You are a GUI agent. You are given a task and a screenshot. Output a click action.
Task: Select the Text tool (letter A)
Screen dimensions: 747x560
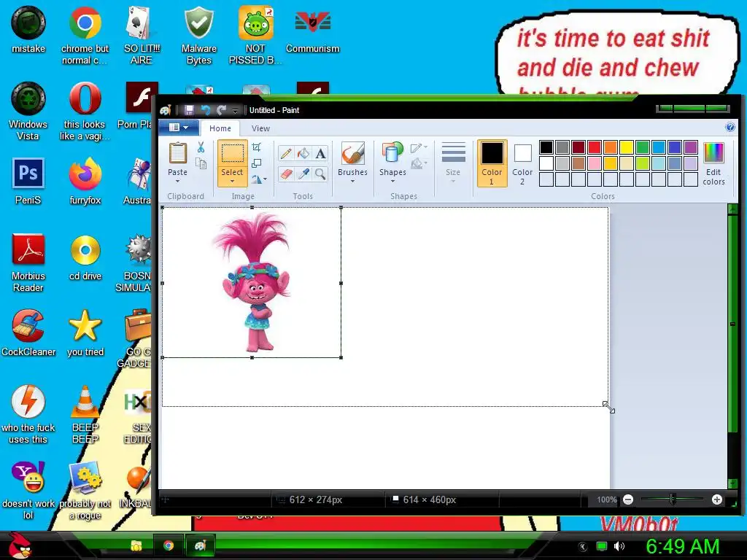coord(320,153)
